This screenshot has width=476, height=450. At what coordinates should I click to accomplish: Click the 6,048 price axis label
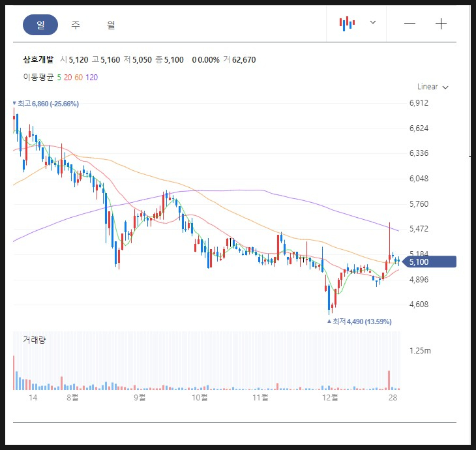419,179
